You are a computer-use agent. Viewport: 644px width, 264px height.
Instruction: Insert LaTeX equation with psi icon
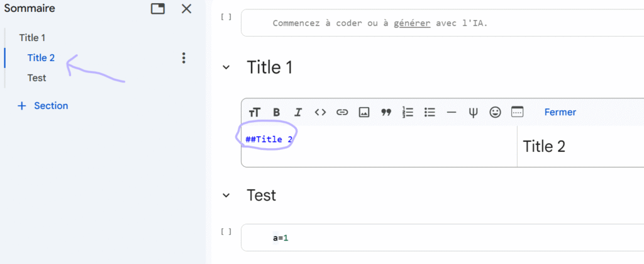point(473,112)
